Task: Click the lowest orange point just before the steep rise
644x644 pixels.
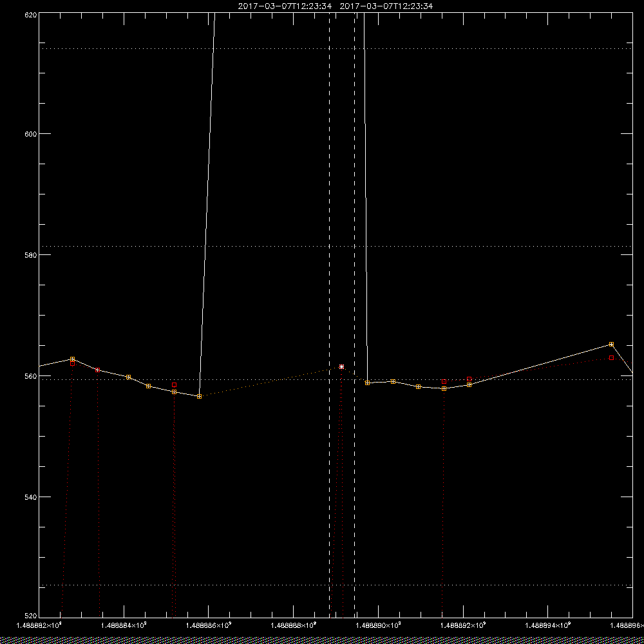Action: click(x=199, y=396)
